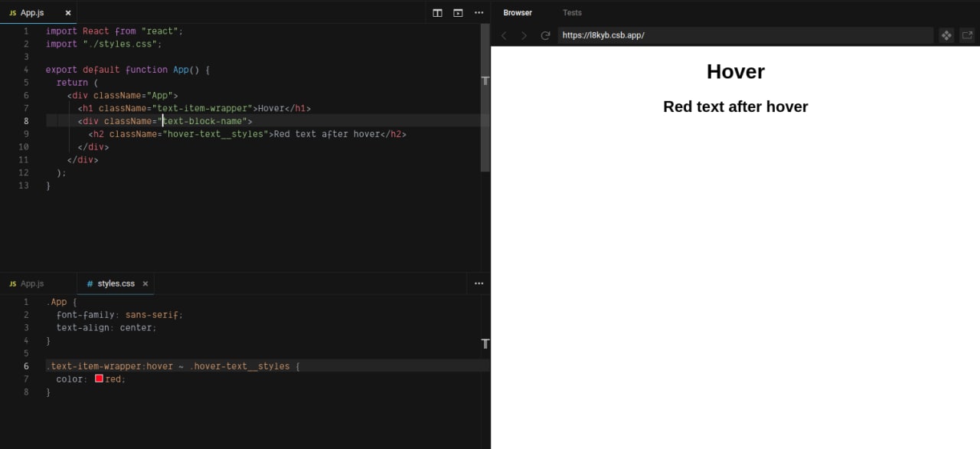Click the minimap marker in the styles.css editor
This screenshot has height=449, width=980.
coord(485,343)
